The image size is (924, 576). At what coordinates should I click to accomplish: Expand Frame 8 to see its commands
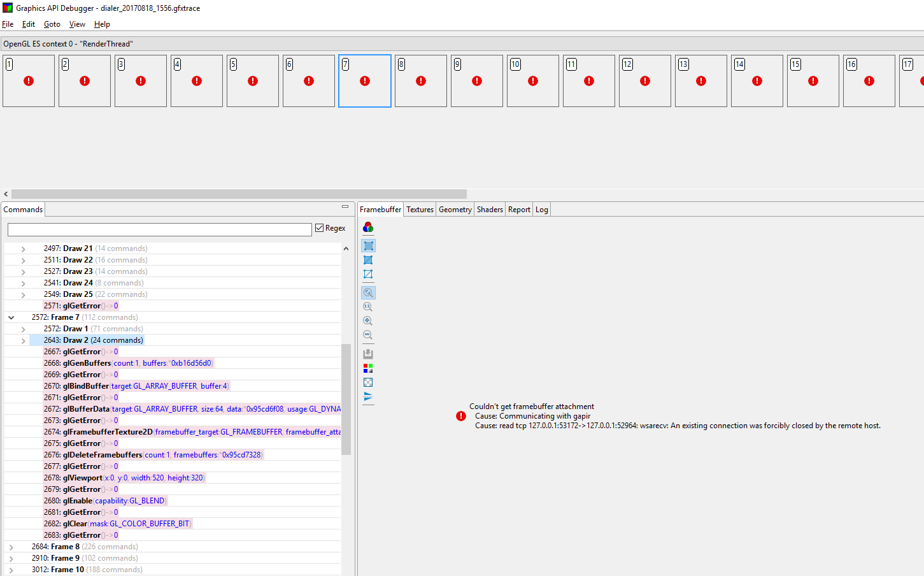pyautogui.click(x=11, y=546)
